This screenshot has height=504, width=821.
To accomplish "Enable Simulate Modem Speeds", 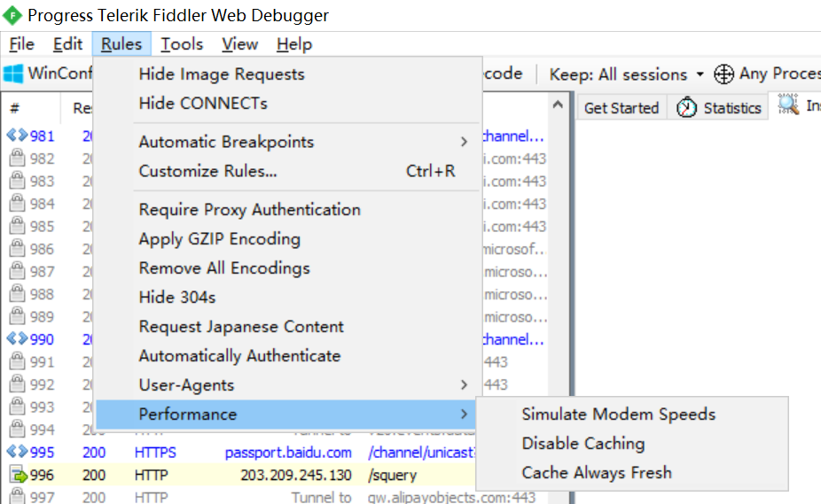I will point(631,414).
